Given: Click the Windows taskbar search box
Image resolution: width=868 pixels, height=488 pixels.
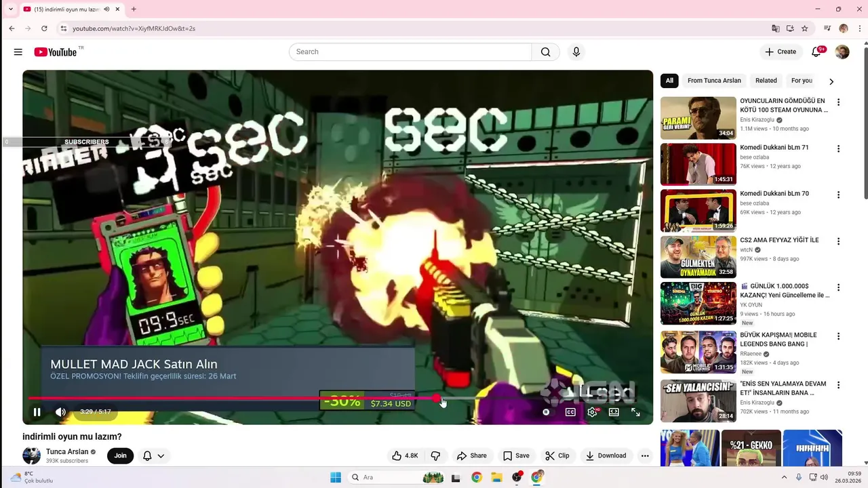Looking at the screenshot, I should click(x=397, y=478).
